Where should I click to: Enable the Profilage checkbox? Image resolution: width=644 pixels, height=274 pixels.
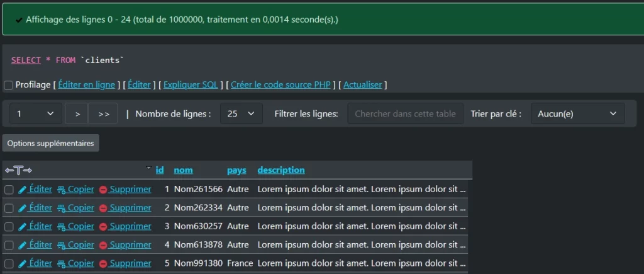(8, 85)
